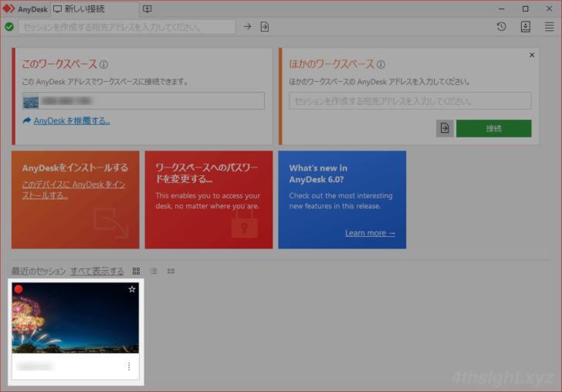The image size is (562, 392).
Task: Toggle favorite star on recent session
Action: click(132, 289)
